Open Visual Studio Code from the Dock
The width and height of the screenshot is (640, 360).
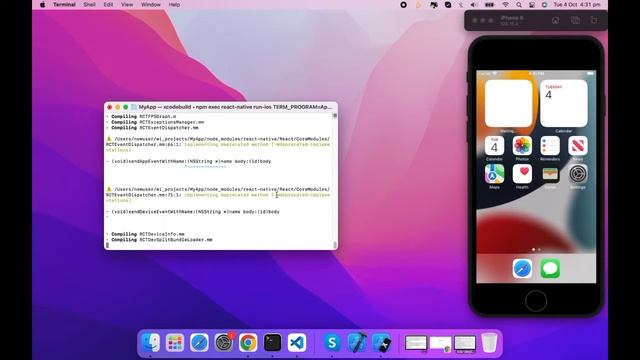[297, 342]
